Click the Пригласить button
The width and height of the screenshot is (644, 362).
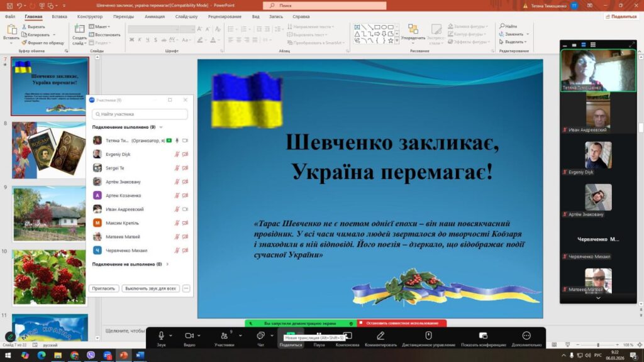click(103, 288)
